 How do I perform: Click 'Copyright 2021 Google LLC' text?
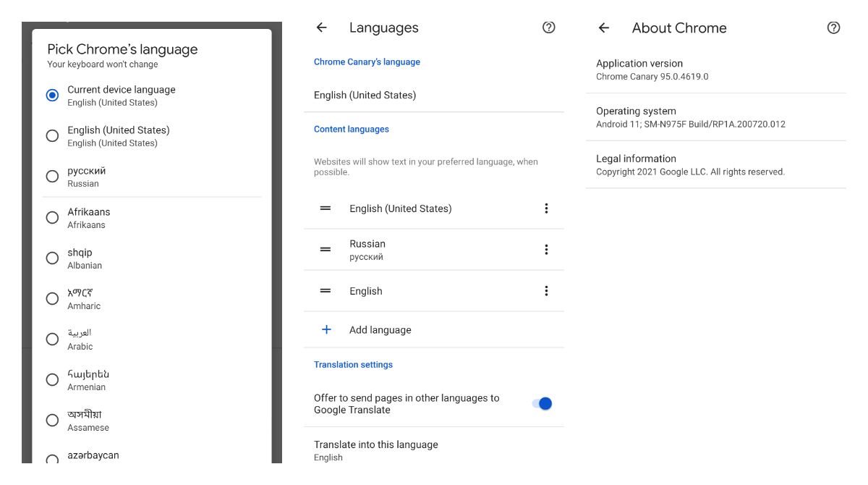690,172
